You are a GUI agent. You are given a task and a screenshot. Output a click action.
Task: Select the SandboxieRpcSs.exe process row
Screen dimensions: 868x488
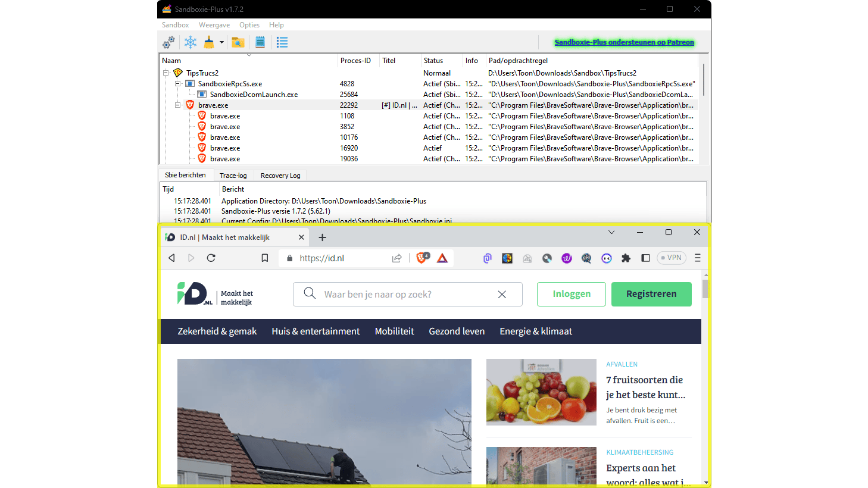(428, 84)
